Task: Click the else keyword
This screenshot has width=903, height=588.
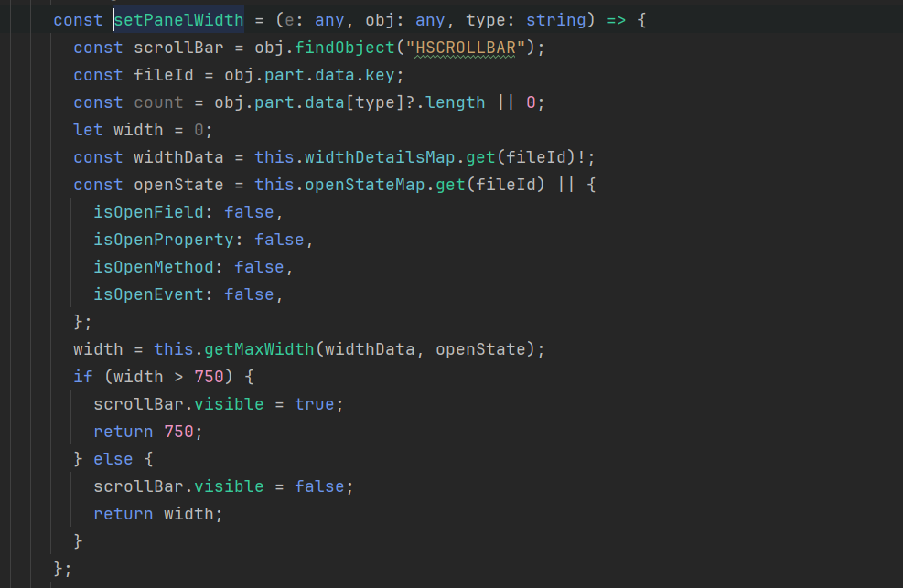Action: coord(113,459)
